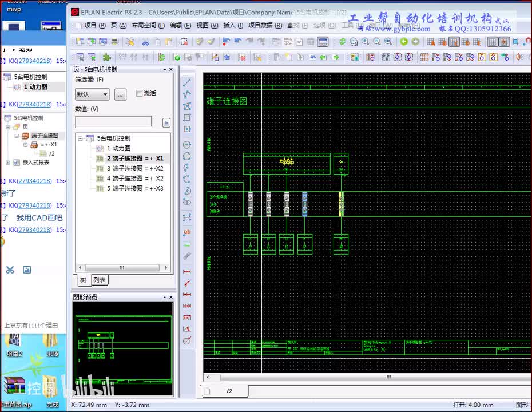Collapse the 端子连接图 node in left tree

[16, 136]
